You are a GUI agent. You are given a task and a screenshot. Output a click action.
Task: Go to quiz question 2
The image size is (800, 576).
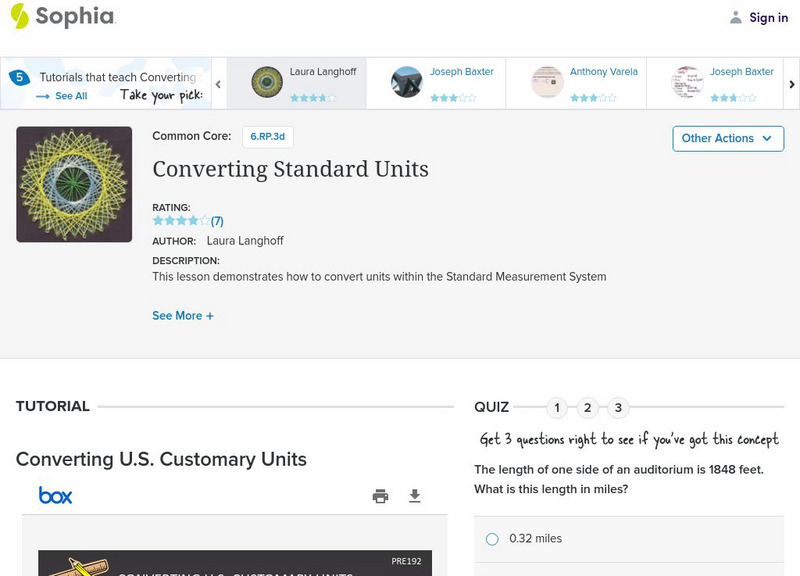[x=588, y=407]
